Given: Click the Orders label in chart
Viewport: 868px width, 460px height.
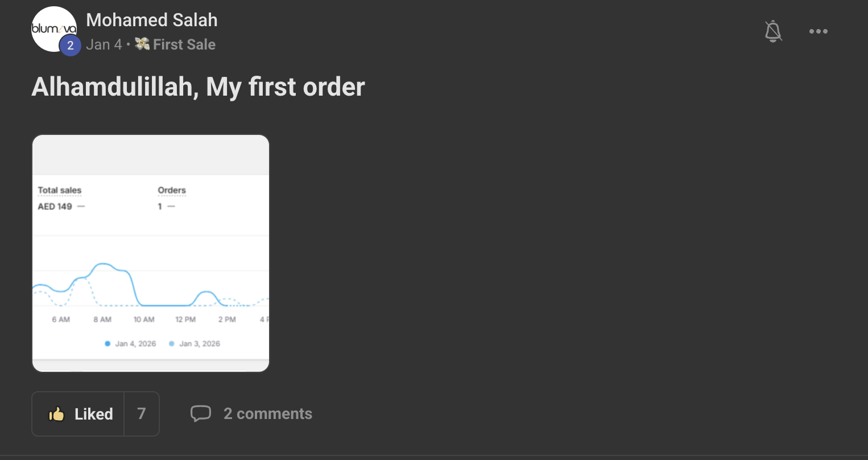Looking at the screenshot, I should pyautogui.click(x=172, y=190).
